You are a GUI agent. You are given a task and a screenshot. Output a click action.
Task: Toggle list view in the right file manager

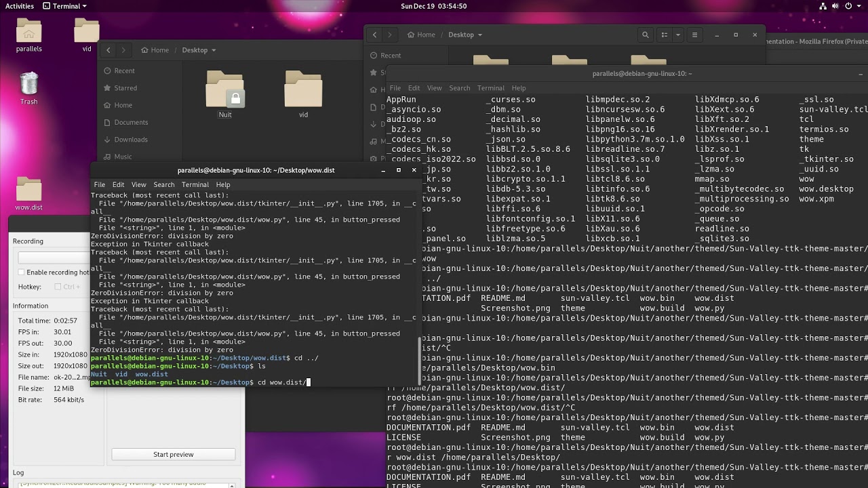point(665,35)
